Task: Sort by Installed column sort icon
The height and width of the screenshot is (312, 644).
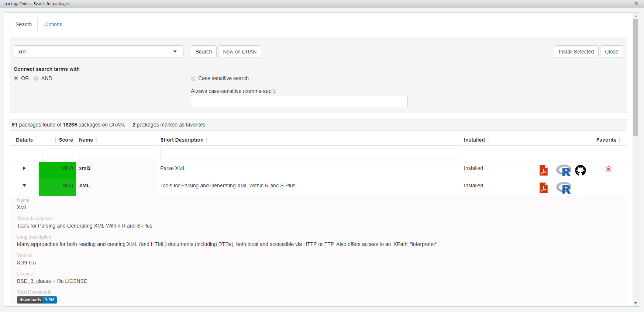Action: click(x=488, y=140)
